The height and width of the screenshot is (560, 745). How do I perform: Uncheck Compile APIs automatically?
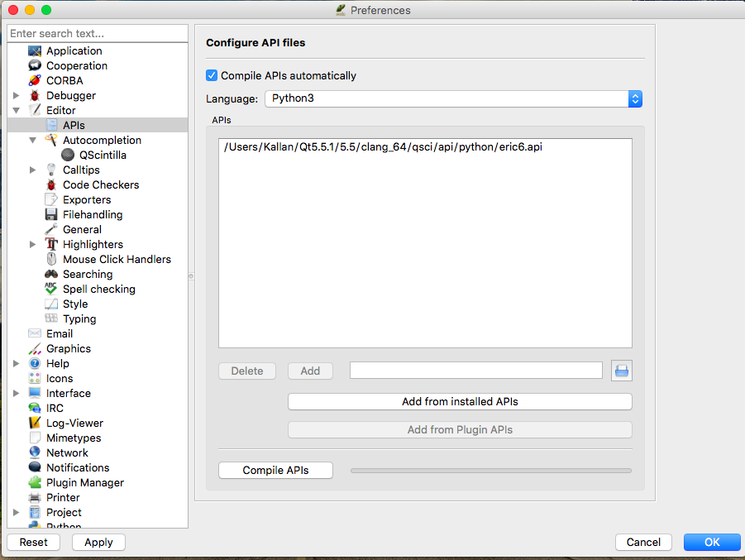pyautogui.click(x=213, y=75)
